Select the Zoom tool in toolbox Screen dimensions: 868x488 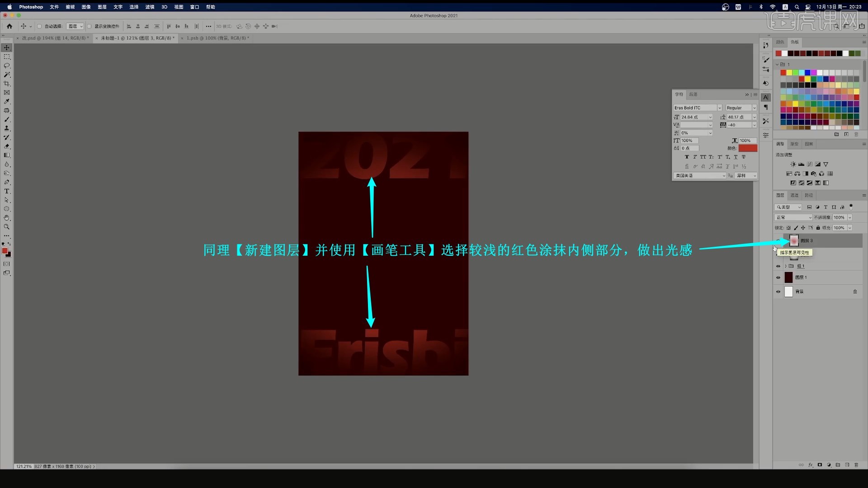point(7,227)
